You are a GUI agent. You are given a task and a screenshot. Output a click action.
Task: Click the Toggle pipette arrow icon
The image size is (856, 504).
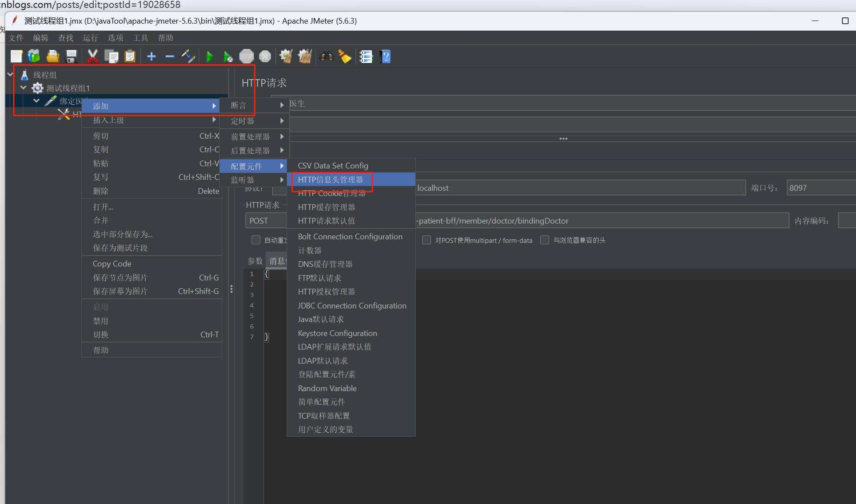pos(188,56)
